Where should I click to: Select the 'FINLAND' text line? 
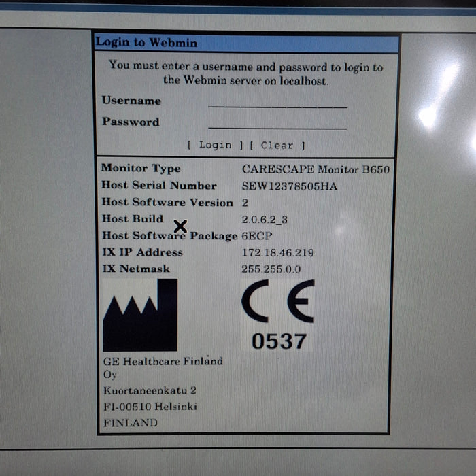[x=131, y=423]
